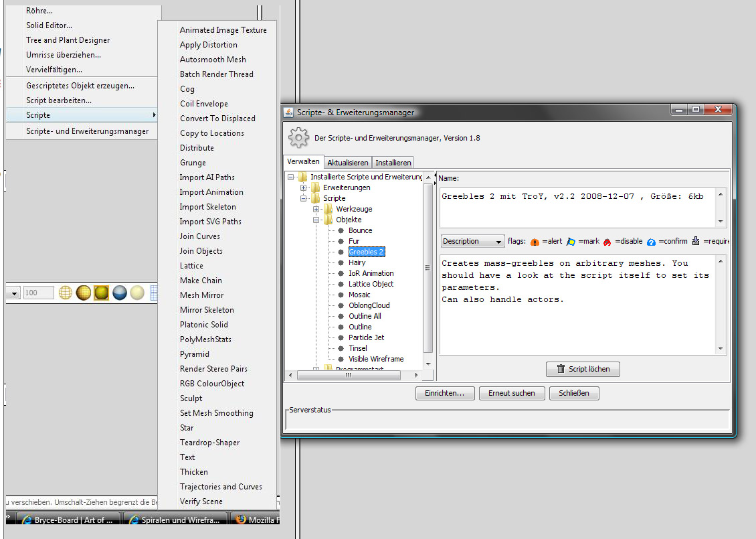Click the Erweiterungen folder icon
Viewport: 756px width, 539px height.
316,187
